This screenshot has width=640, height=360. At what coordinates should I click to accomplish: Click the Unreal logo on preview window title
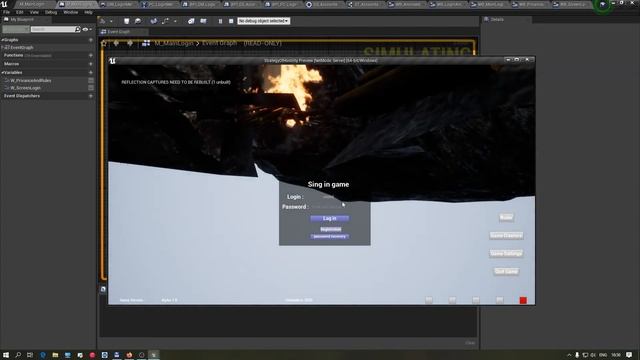[113, 61]
